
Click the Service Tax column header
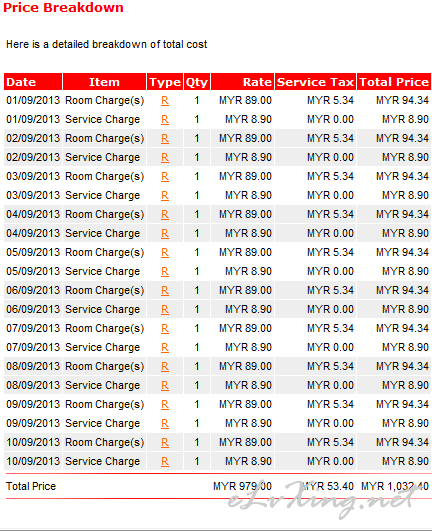click(x=315, y=82)
